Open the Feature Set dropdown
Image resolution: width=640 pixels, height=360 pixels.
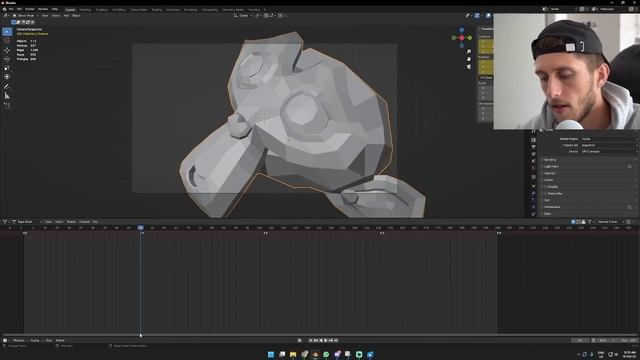coord(609,145)
